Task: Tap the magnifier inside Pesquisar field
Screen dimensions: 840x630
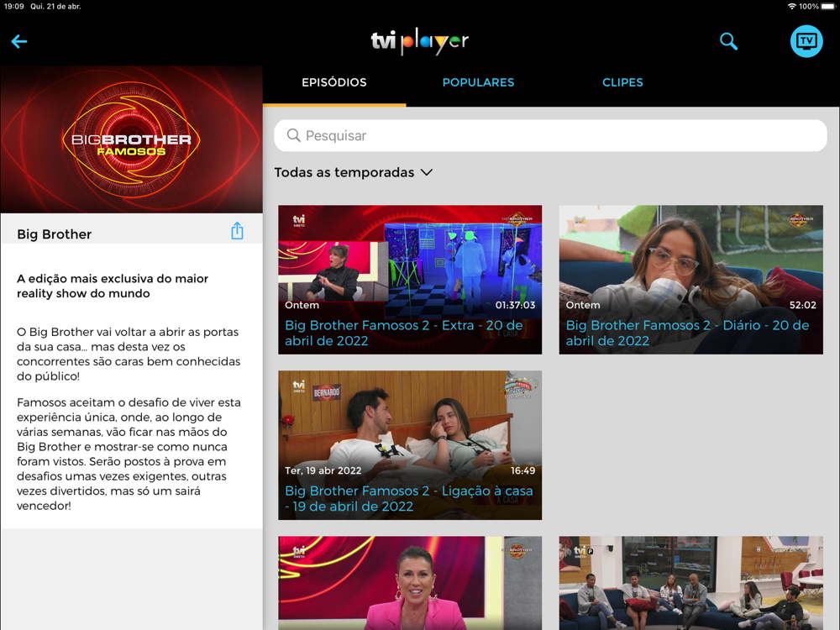Action: coord(293,135)
